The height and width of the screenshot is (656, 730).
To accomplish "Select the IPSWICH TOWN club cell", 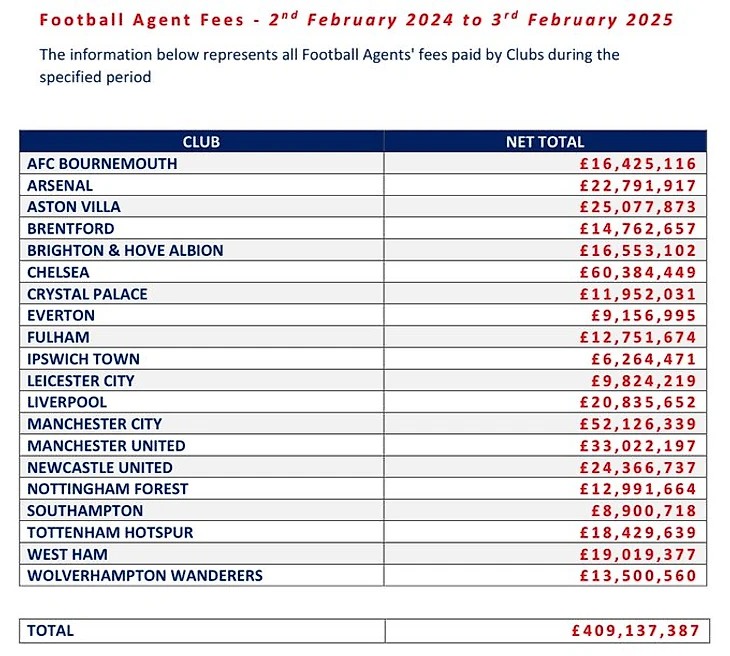I will 83,359.
